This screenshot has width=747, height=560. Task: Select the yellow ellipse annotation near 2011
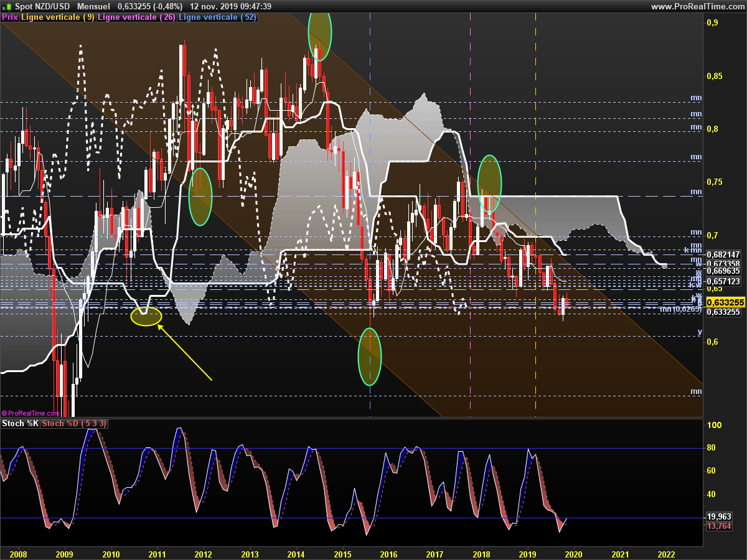click(x=146, y=317)
